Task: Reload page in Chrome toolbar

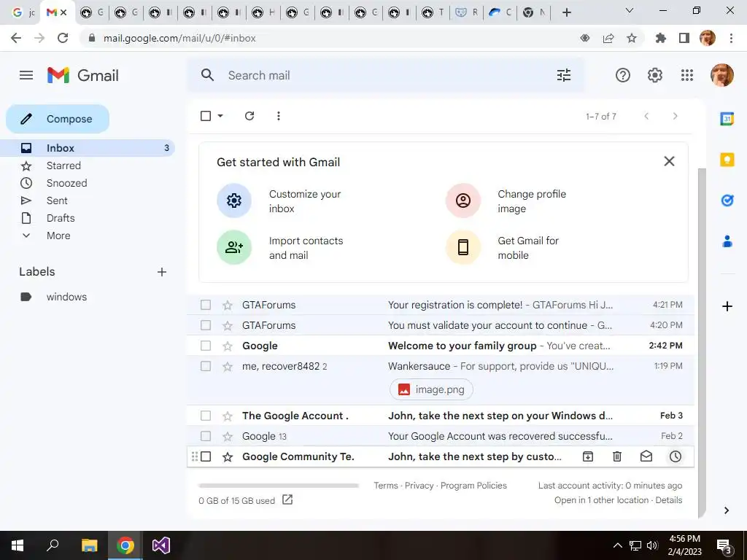Action: click(x=63, y=38)
